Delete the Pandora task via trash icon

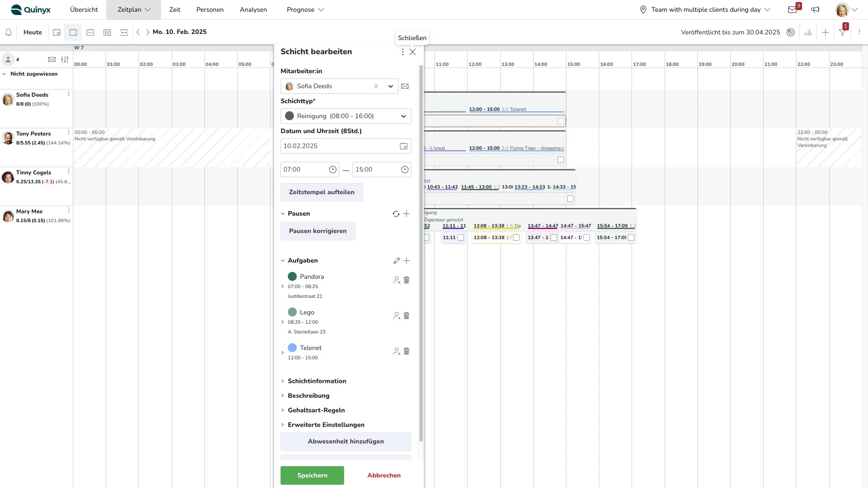406,280
